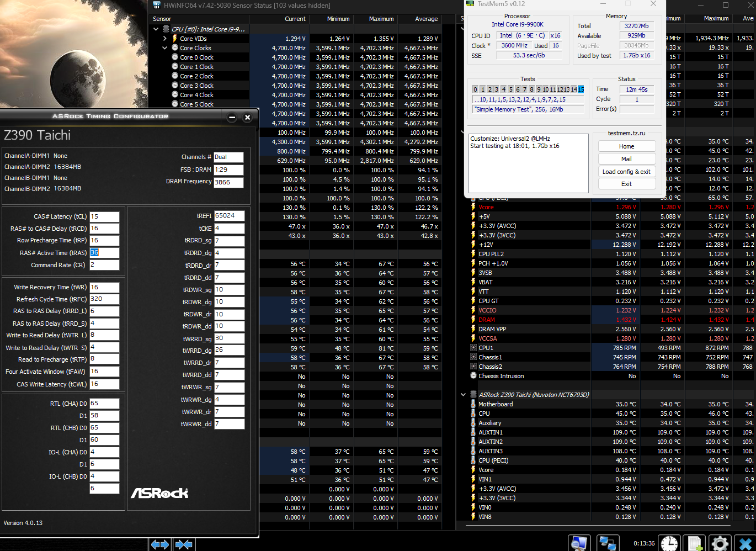Click the CAS# Latency (tCL) value field
This screenshot has width=756, height=551.
click(104, 216)
